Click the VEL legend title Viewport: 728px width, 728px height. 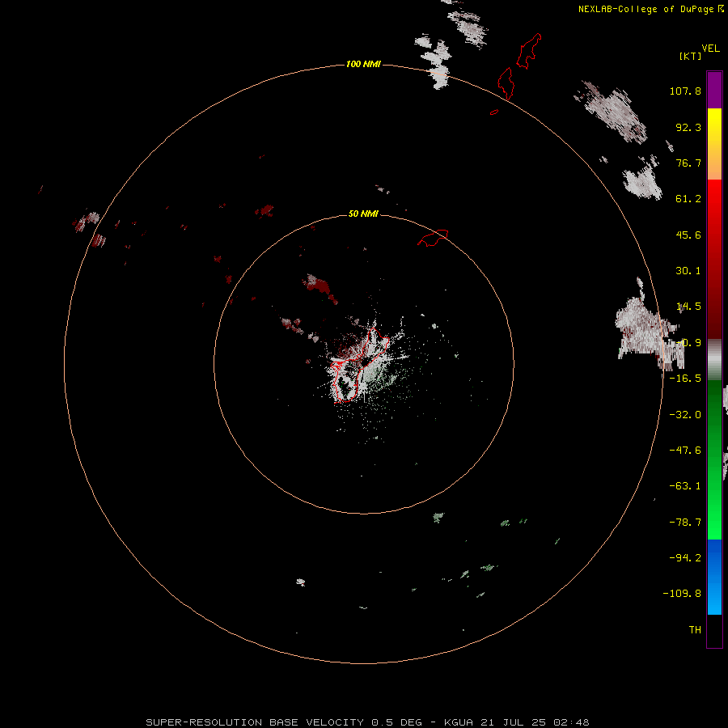710,49
